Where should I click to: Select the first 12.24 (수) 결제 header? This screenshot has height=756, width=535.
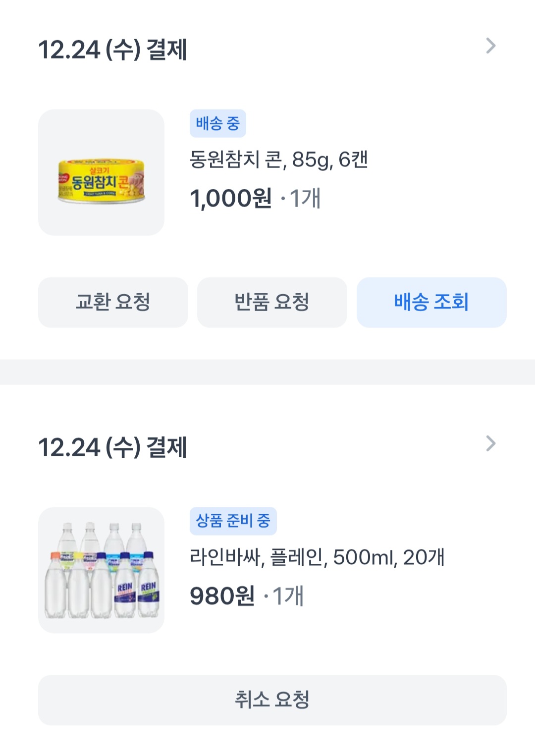112,50
